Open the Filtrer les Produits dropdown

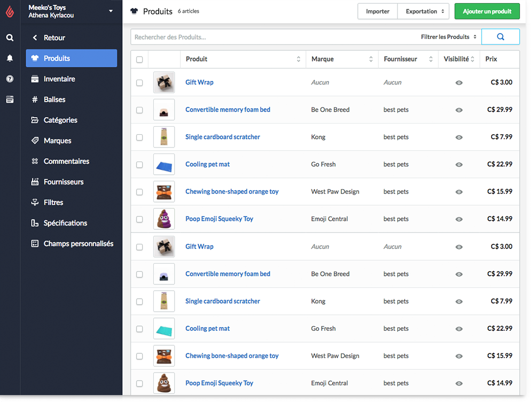pos(449,37)
